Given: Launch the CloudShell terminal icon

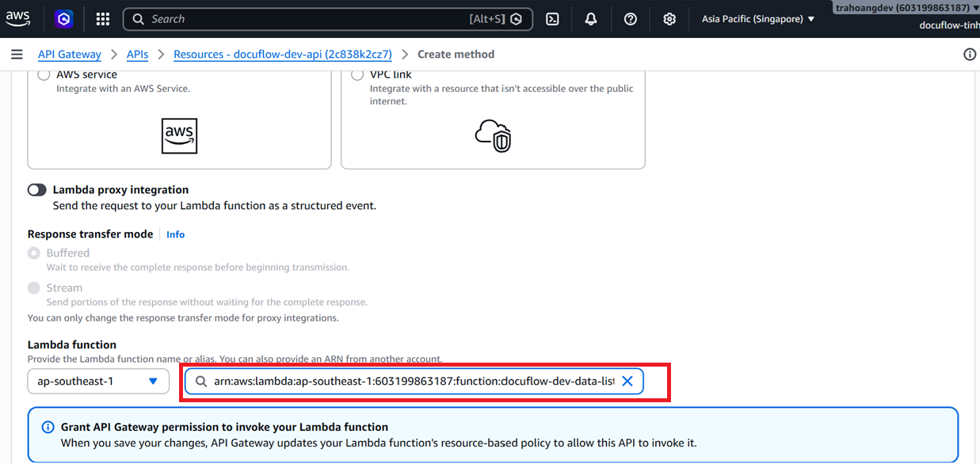Looking at the screenshot, I should [553, 19].
